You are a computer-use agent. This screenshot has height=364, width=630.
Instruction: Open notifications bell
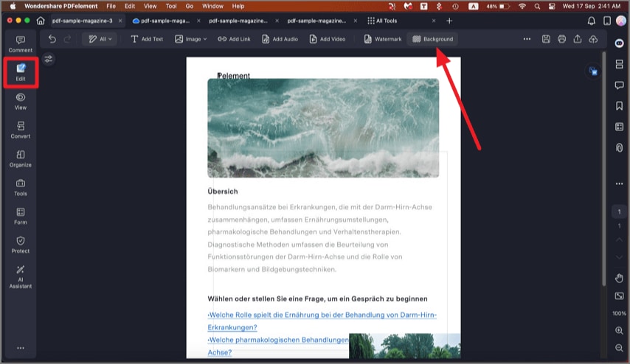[x=592, y=21]
